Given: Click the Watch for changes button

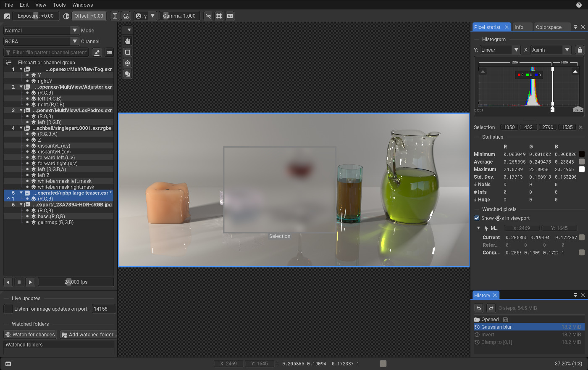Looking at the screenshot, I should click(x=30, y=335).
